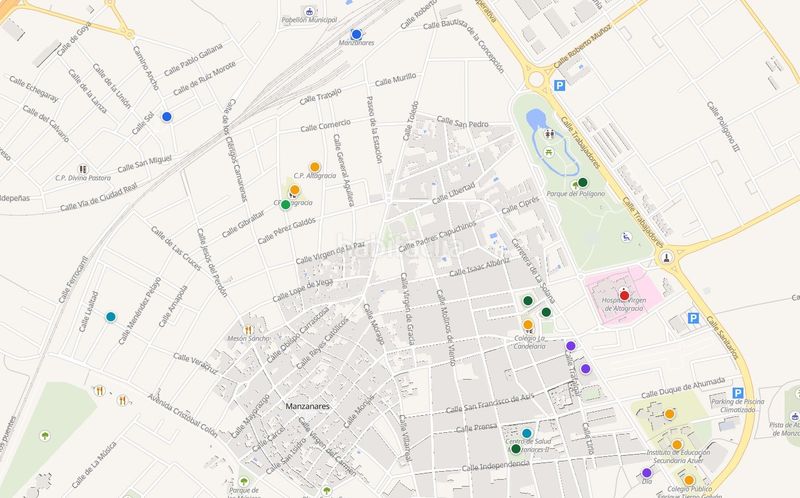Select the Parque del Polígono label

click(576, 194)
